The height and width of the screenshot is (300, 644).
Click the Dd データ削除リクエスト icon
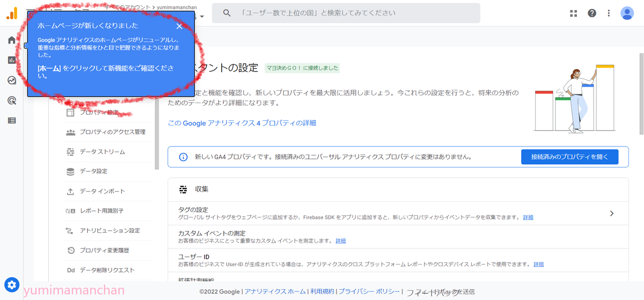point(70,270)
